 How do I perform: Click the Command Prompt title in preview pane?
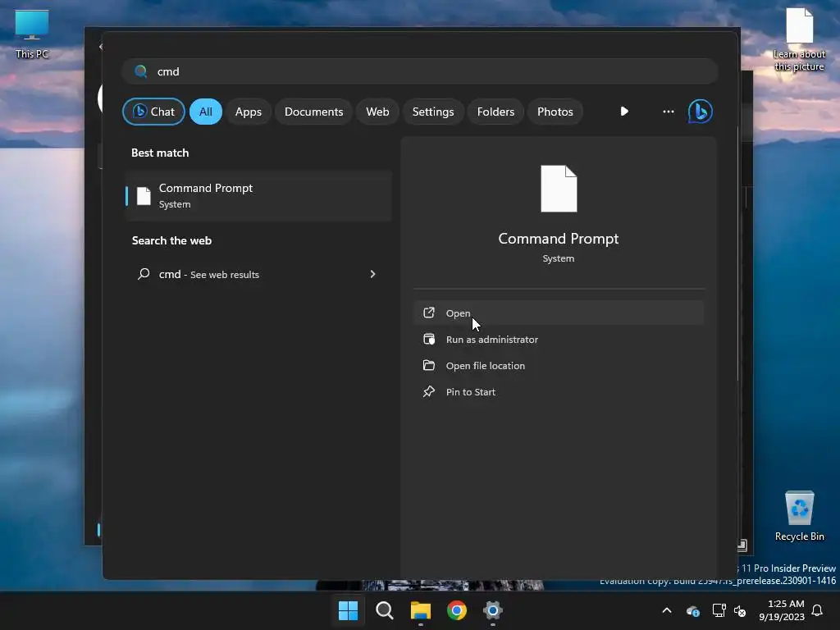click(558, 239)
